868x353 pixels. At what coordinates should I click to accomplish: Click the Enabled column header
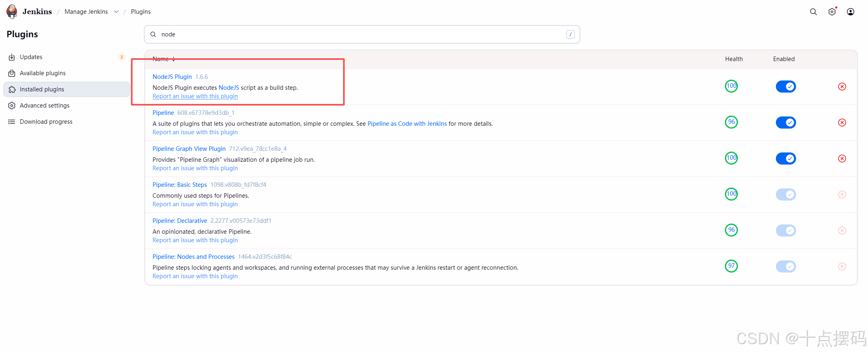[x=784, y=59]
